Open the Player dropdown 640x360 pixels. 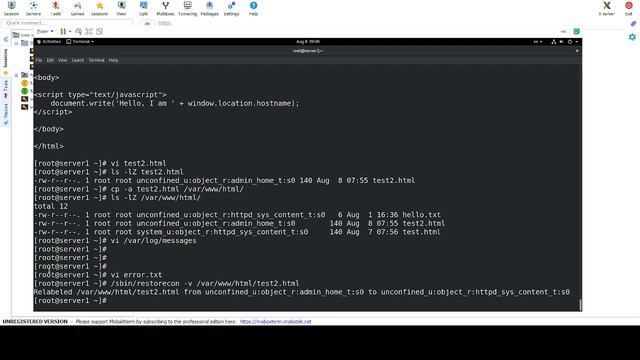click(x=45, y=31)
